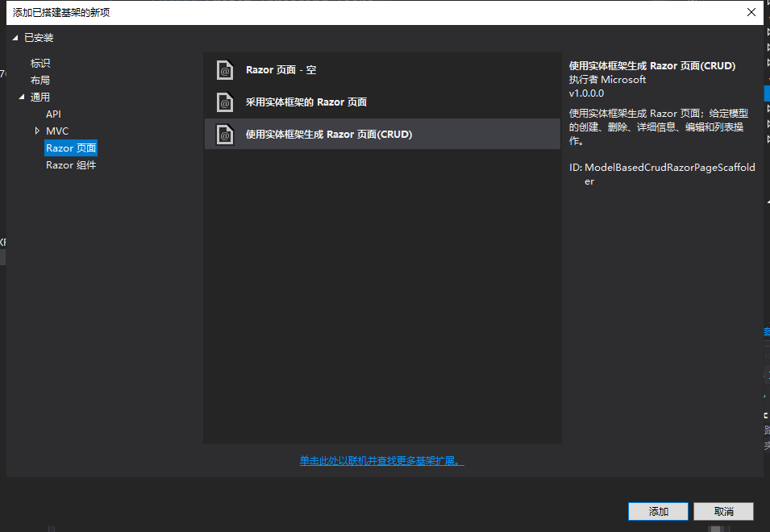Select the 标识 category
This screenshot has height=532, width=770.
pyautogui.click(x=40, y=63)
